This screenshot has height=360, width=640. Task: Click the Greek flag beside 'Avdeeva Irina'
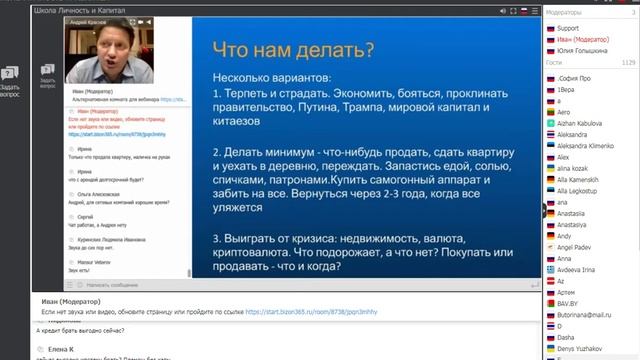(x=551, y=270)
